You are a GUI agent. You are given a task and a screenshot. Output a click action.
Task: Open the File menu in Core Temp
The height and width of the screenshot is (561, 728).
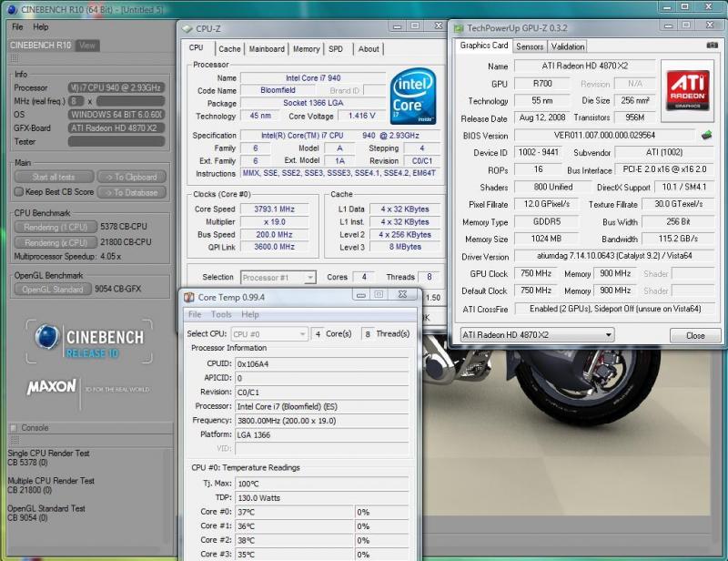(195, 315)
